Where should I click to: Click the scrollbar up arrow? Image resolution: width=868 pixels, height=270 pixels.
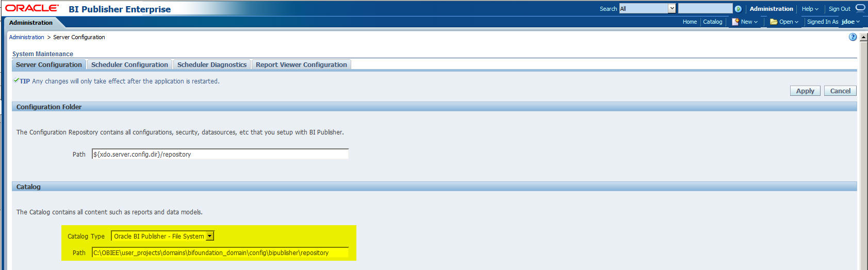click(863, 37)
